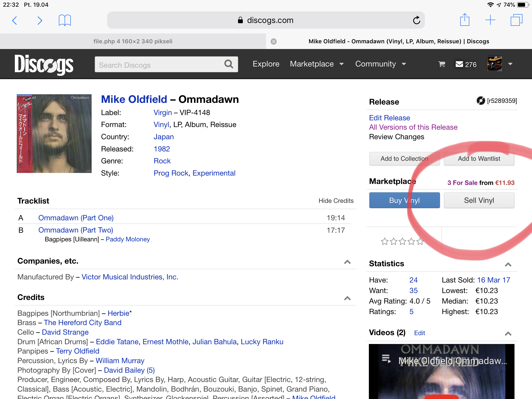Rate release with the fifth star

(420, 241)
